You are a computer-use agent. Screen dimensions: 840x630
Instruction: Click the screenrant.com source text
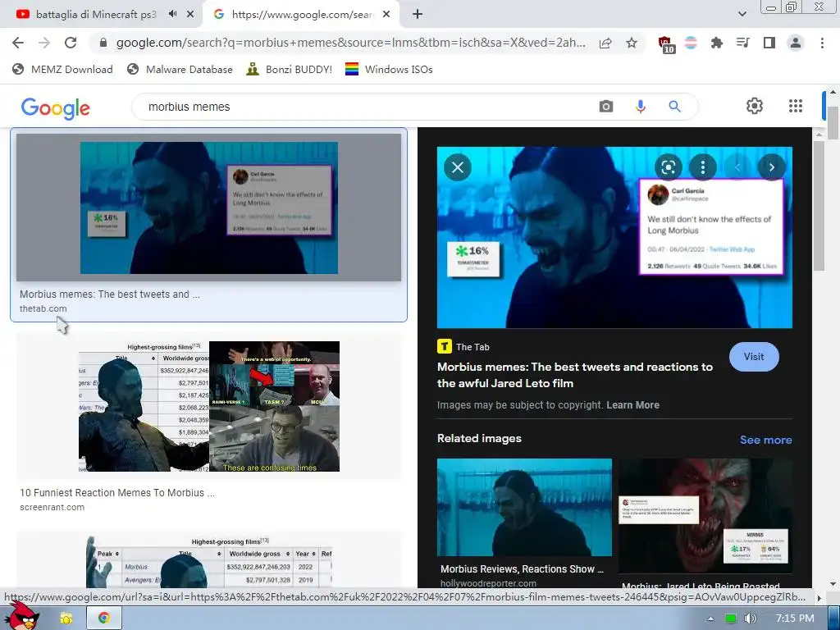tap(52, 507)
